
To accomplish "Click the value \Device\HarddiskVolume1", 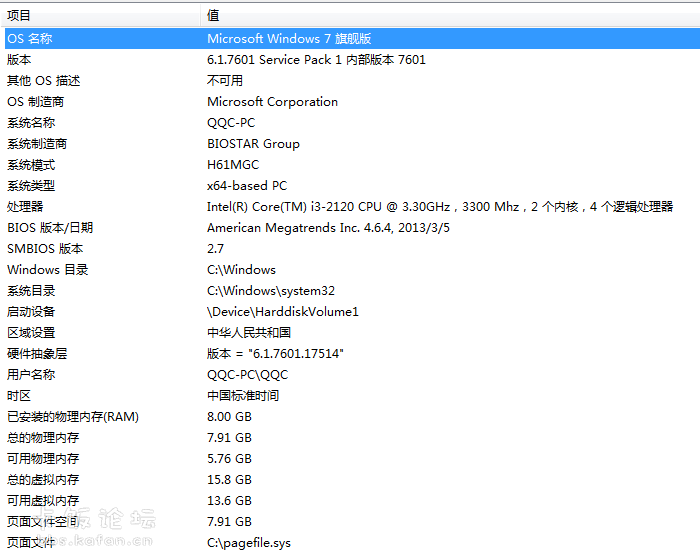I will tap(283, 312).
